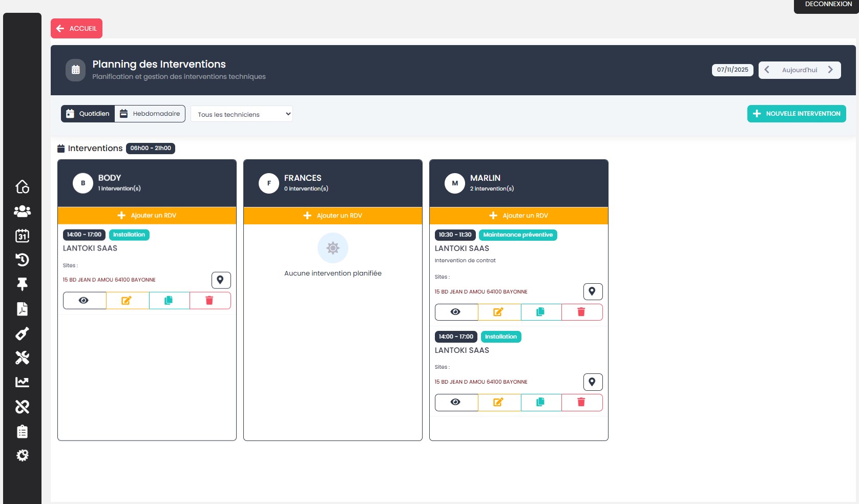
Task: Open the Tous les techniciens dropdown
Action: click(241, 114)
